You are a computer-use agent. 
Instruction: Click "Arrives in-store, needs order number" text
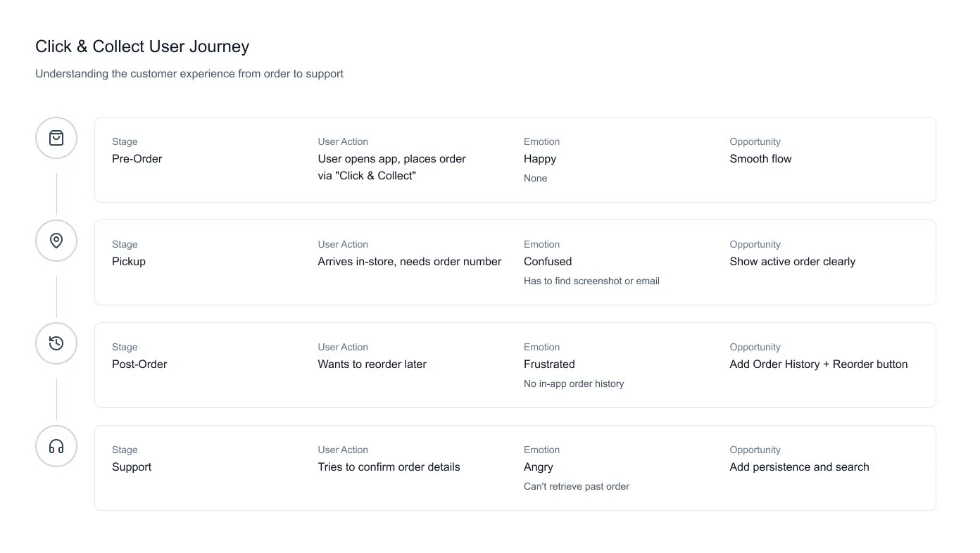409,262
